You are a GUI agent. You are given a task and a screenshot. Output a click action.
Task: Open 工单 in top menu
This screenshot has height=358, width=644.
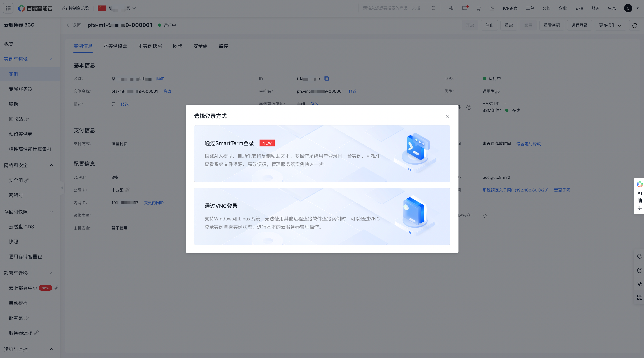pos(530,8)
